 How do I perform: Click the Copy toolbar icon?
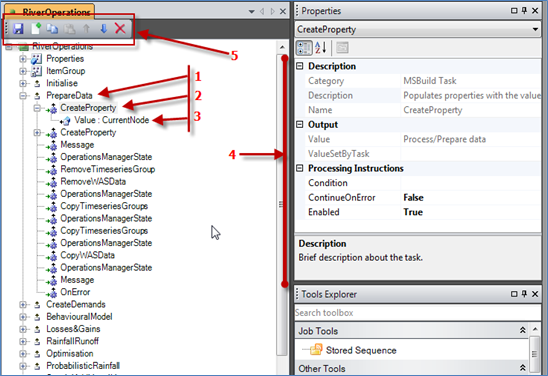[52, 29]
